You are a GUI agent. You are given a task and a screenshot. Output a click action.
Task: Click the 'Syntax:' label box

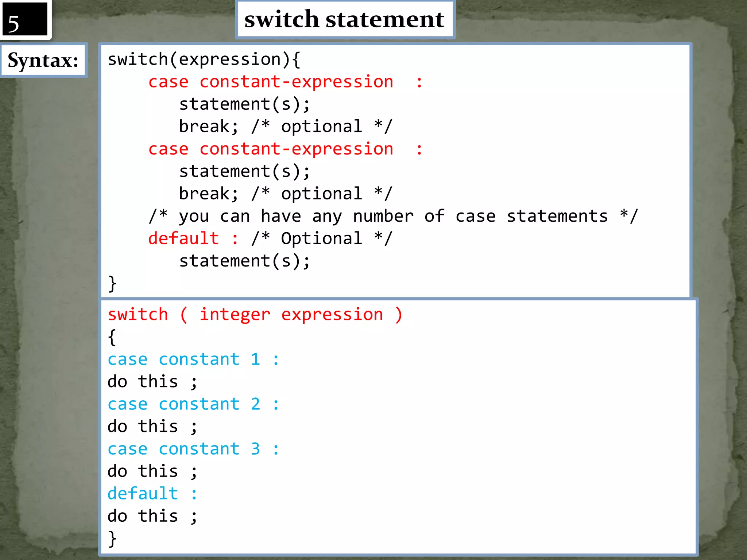pyautogui.click(x=43, y=60)
